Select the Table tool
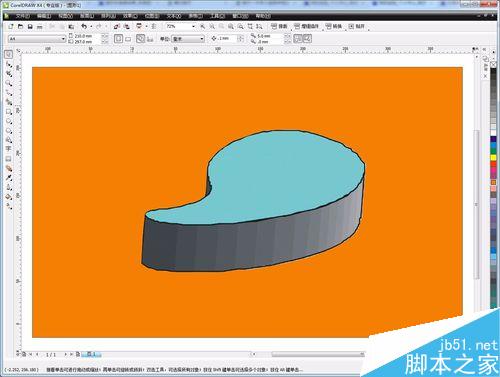The image size is (500, 377). (9, 159)
